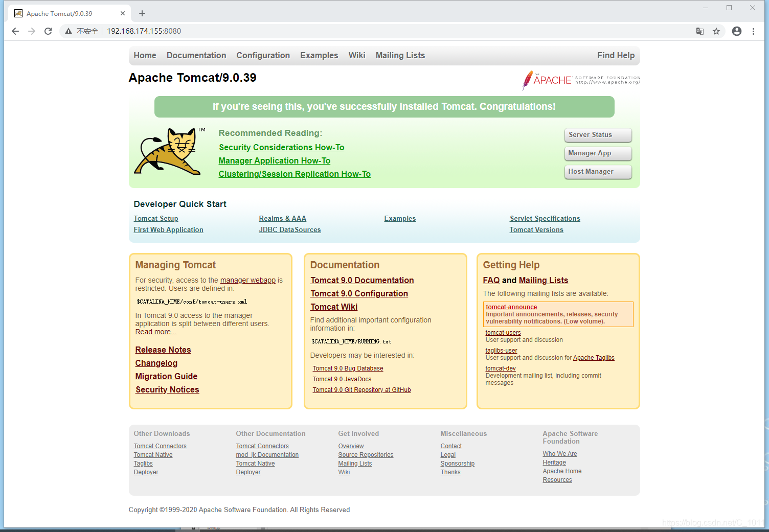Click the Manager App button
Viewport: 769px width, 532px height.
coord(598,153)
